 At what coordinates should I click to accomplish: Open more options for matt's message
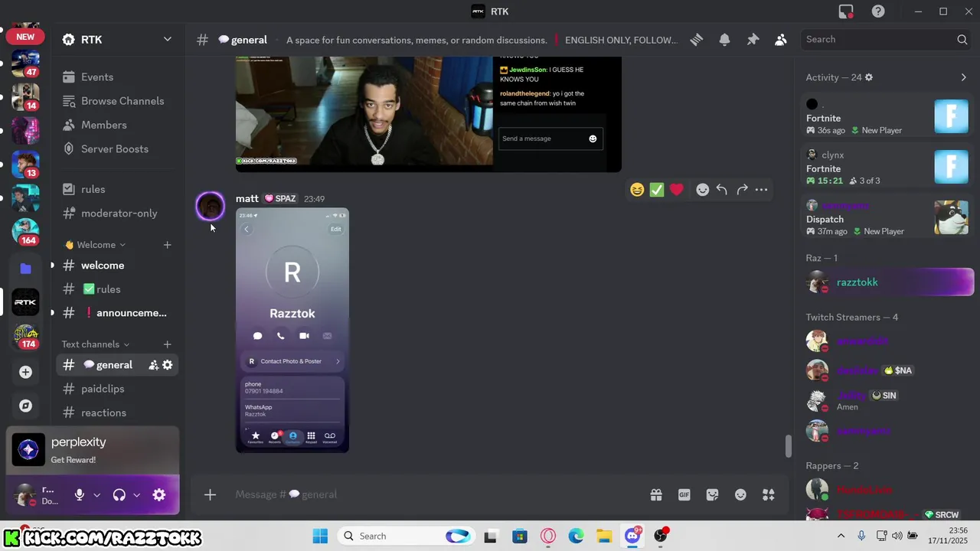[761, 190]
